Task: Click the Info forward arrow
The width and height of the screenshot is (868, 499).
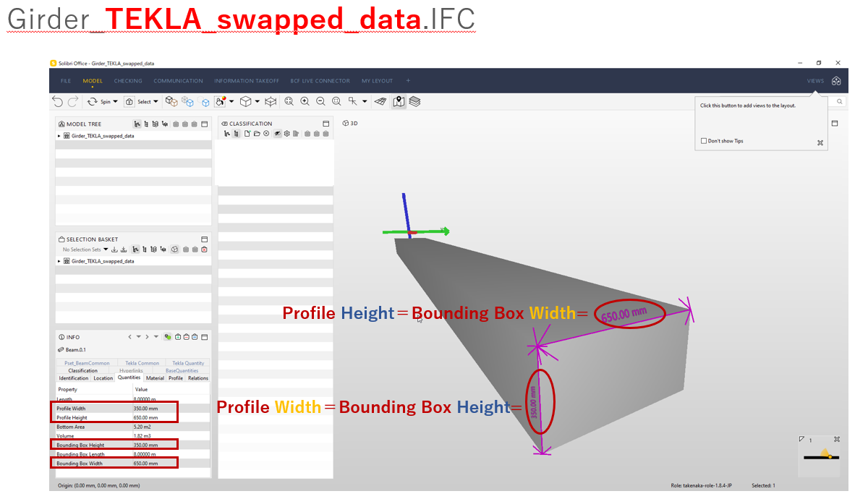Action: [147, 337]
